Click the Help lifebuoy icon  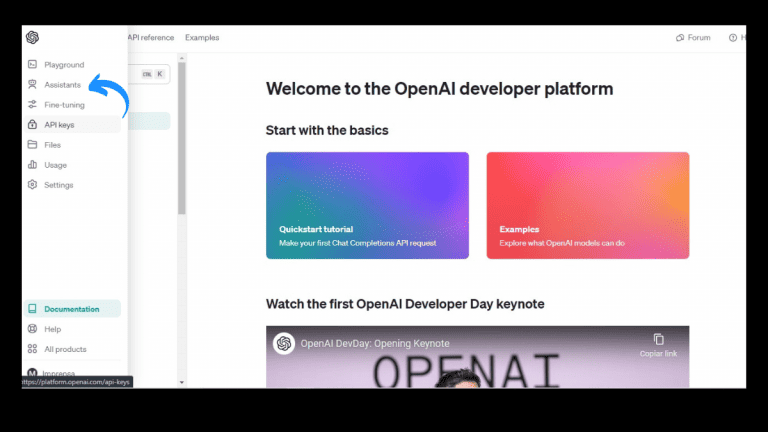point(33,329)
